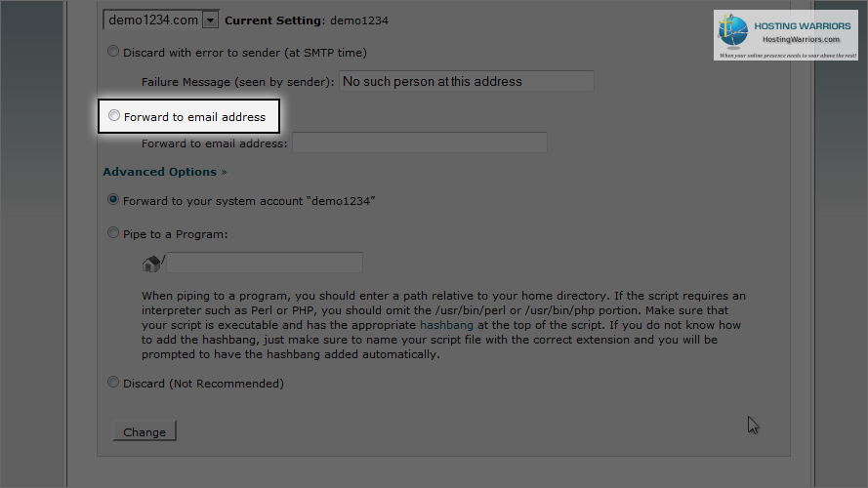Viewport: 868px width, 488px height.
Task: Click the Failure Message text field
Action: point(467,81)
